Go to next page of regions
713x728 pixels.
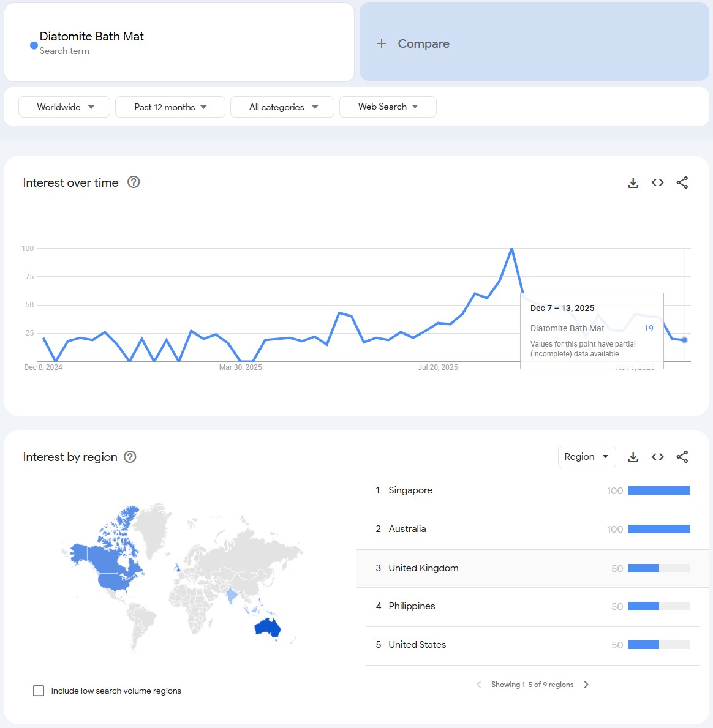point(586,685)
